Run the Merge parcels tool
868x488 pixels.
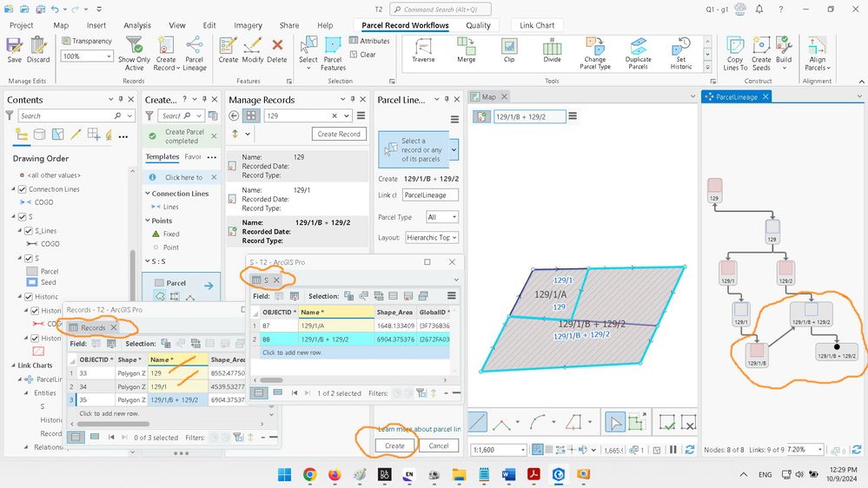(x=466, y=49)
